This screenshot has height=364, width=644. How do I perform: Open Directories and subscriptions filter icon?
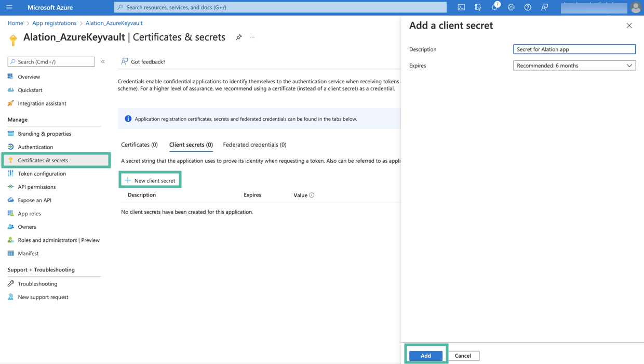(478, 7)
